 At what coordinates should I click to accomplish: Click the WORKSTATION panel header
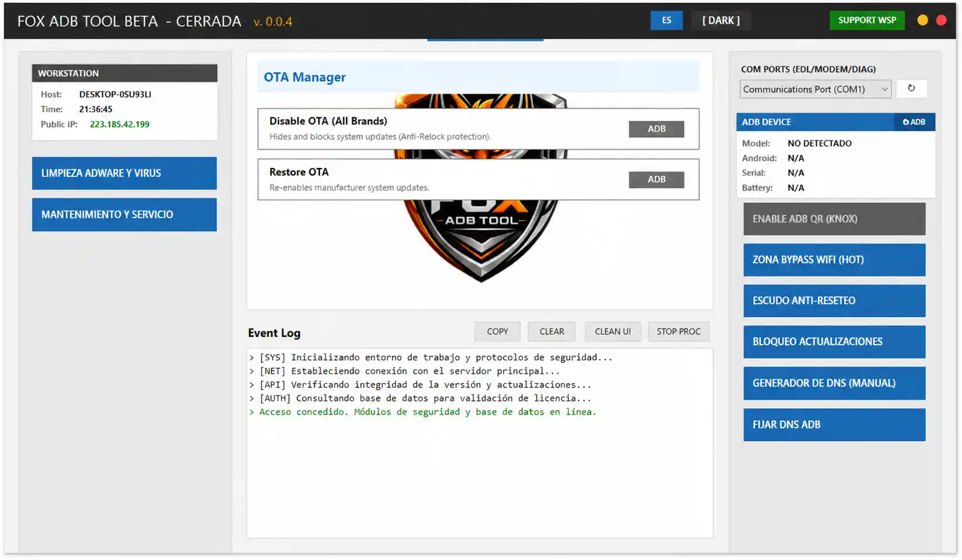pos(124,73)
